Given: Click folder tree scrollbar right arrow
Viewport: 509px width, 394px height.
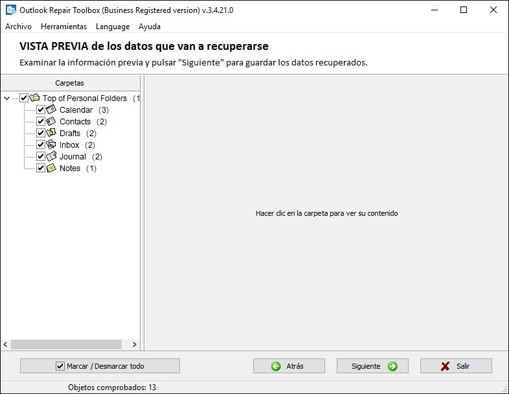Looking at the screenshot, I should (x=134, y=344).
